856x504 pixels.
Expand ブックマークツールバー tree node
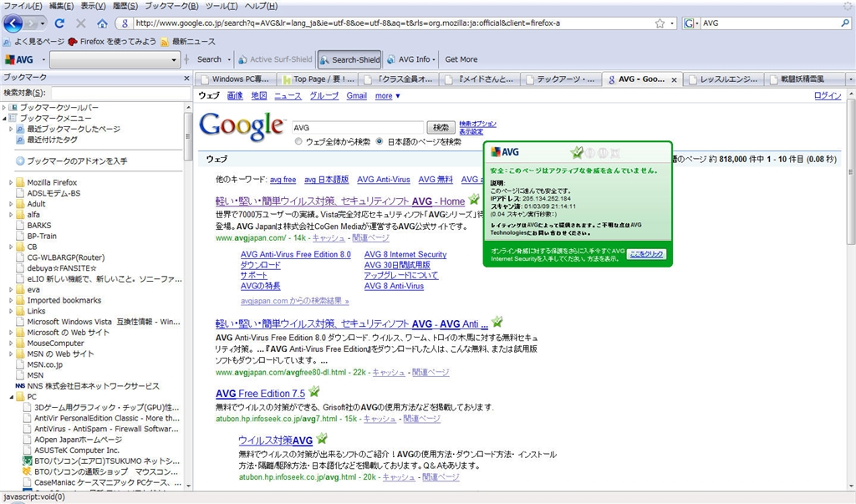[x=4, y=108]
